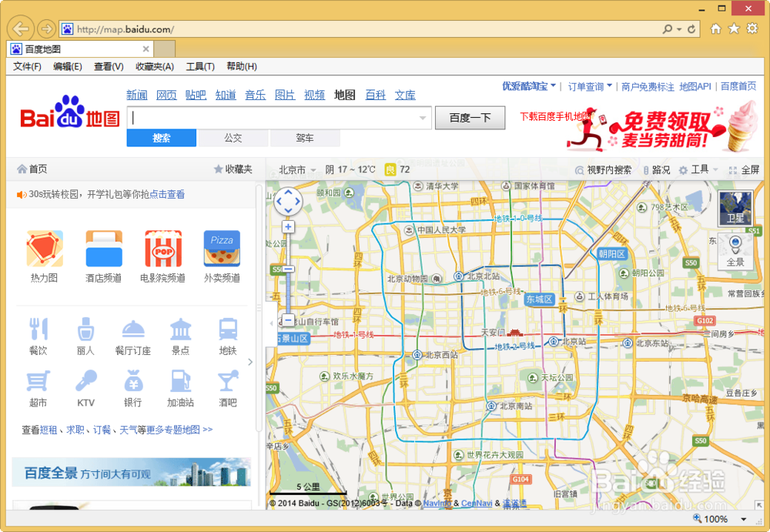Image resolution: width=770 pixels, height=532 pixels.
Task: Click the browser home icon
Action: pyautogui.click(x=716, y=28)
